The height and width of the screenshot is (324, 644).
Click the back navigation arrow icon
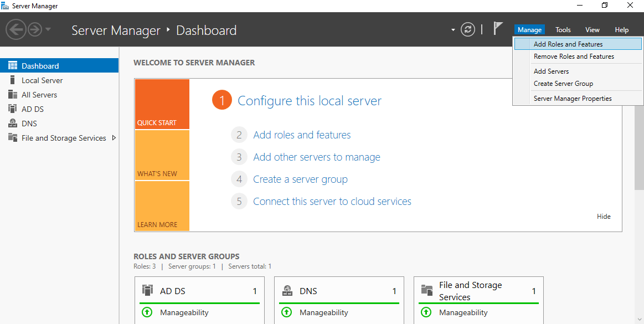pos(16,29)
